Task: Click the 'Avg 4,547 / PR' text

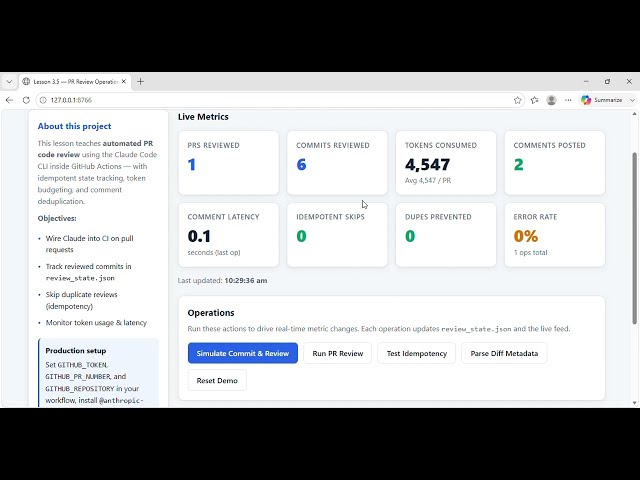Action: pos(428,180)
